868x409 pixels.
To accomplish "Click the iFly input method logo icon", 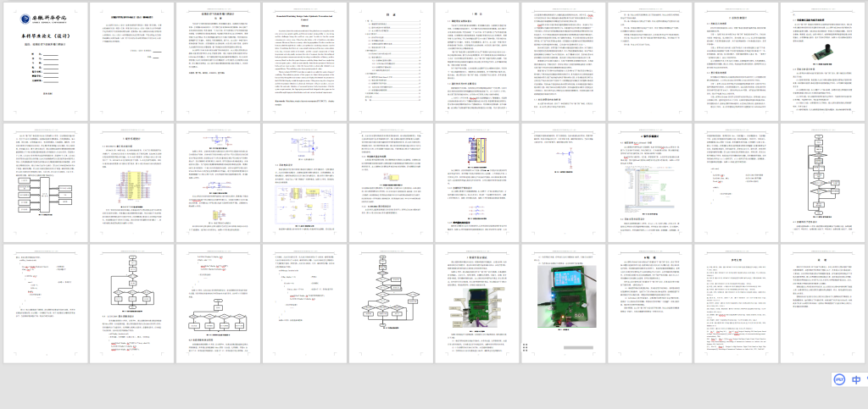I will pos(839,379).
